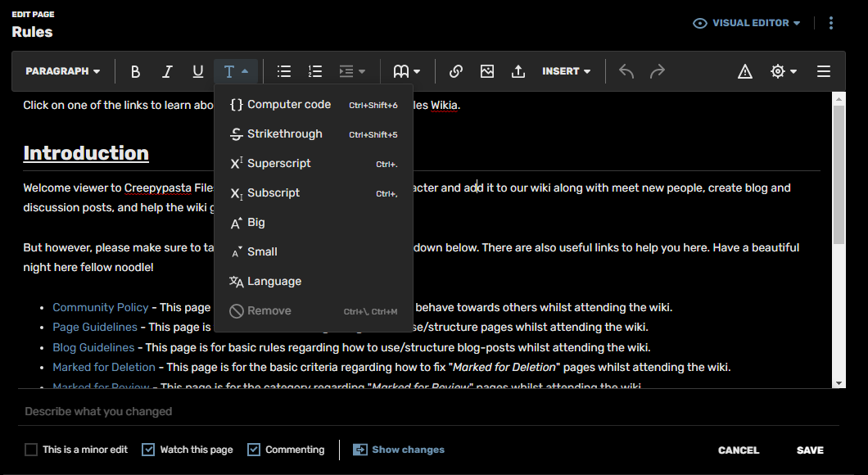
Task: Select Small text style
Action: (314, 252)
